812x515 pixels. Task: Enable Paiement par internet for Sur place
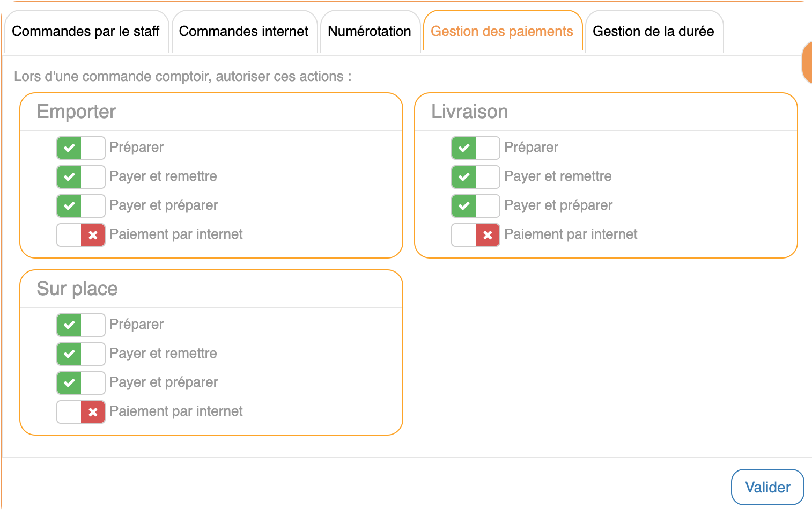coord(81,412)
